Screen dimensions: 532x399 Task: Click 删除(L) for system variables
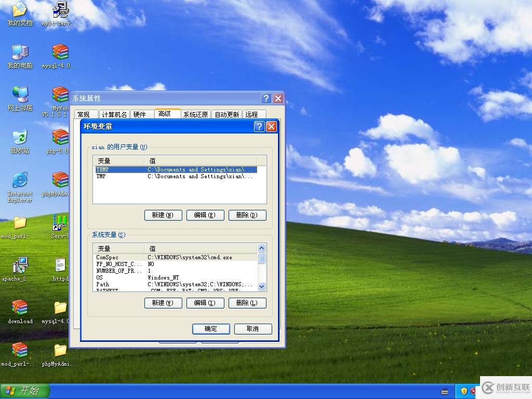(247, 303)
